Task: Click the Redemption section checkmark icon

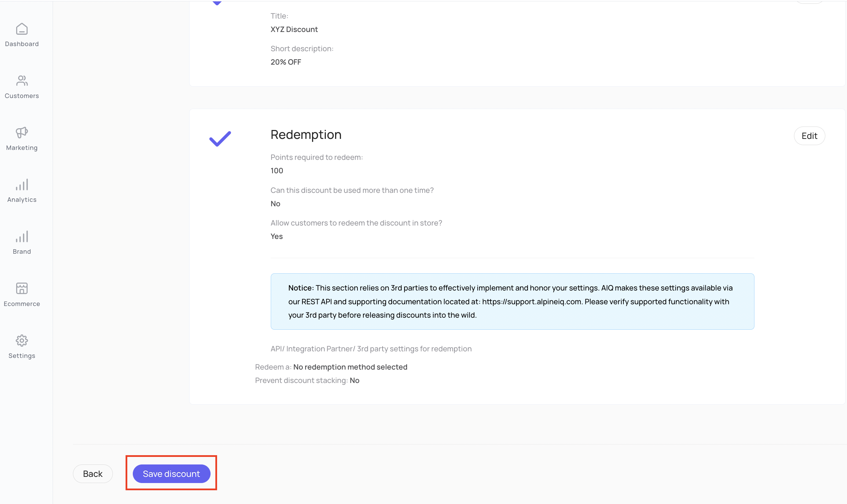Action: (220, 139)
